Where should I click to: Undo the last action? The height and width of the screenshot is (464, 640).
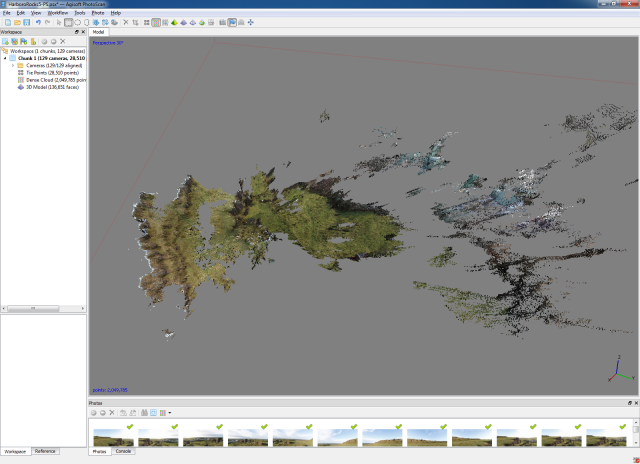tap(38, 22)
